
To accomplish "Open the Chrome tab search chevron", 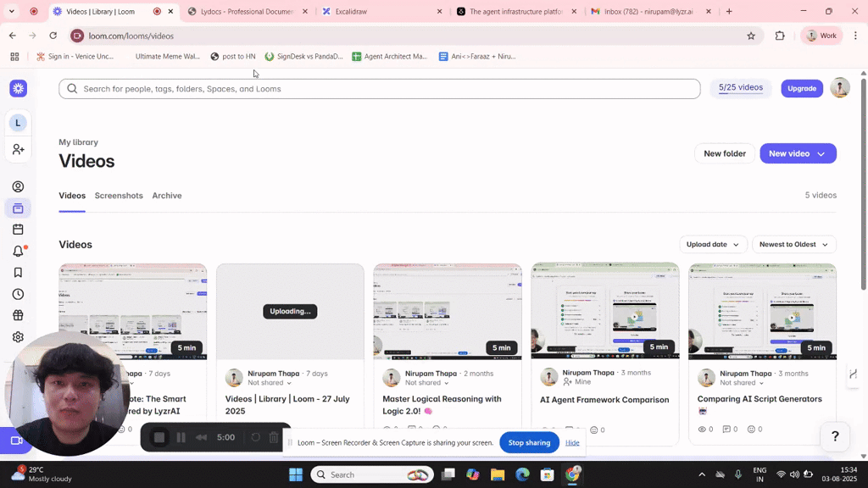I will (x=11, y=11).
